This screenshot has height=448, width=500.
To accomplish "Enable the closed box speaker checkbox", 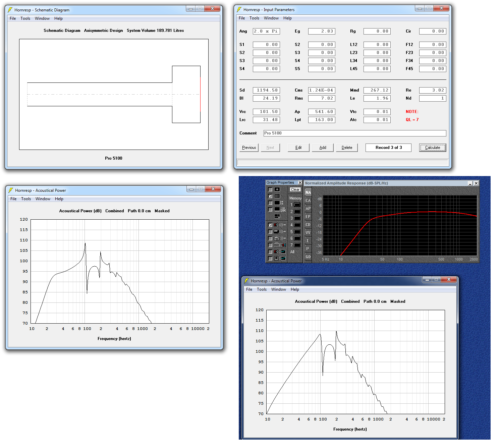I will [270, 231].
